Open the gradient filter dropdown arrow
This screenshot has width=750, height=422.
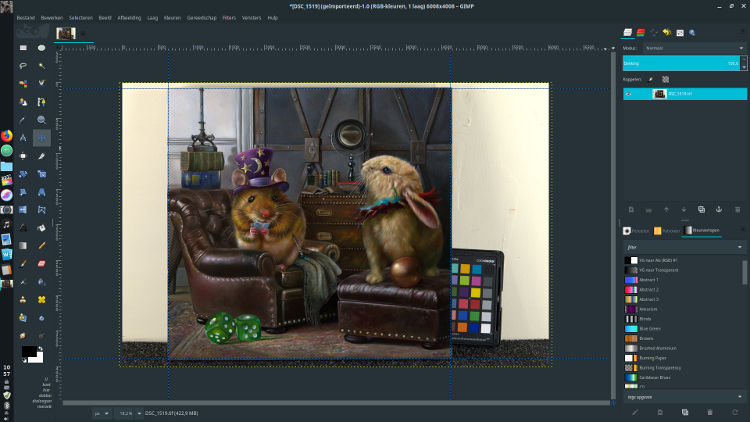(x=739, y=247)
